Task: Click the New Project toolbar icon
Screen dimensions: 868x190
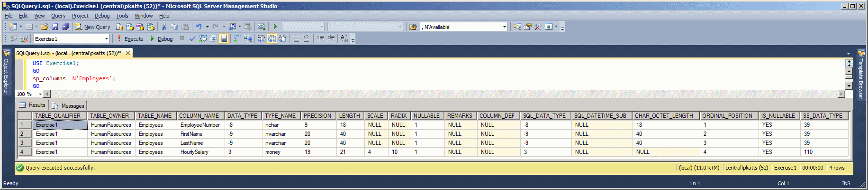Action: [x=13, y=27]
